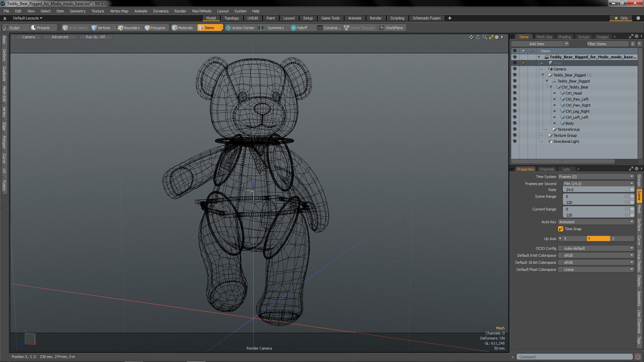Click the Advanced viewport shading button
This screenshot has height=362, width=644.
(60, 37)
